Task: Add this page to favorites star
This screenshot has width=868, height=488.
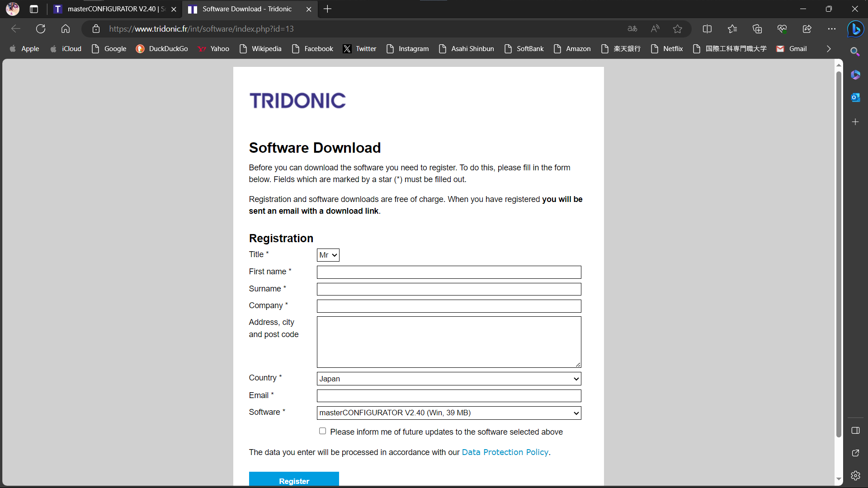Action: point(677,29)
